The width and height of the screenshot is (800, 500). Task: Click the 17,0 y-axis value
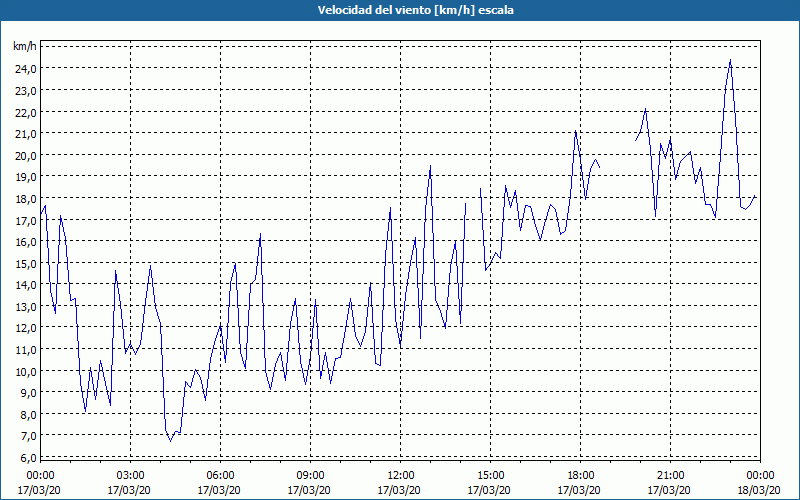(x=25, y=220)
